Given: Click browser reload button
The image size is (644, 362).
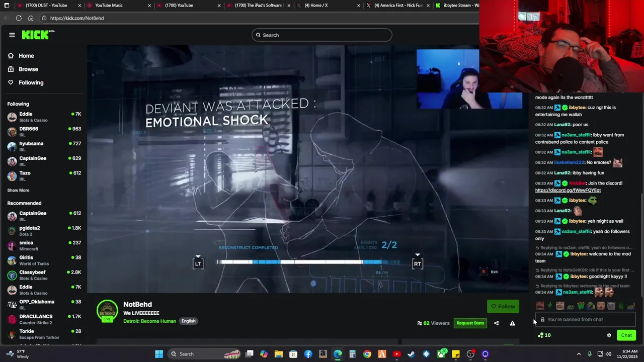Looking at the screenshot, I should (19, 18).
